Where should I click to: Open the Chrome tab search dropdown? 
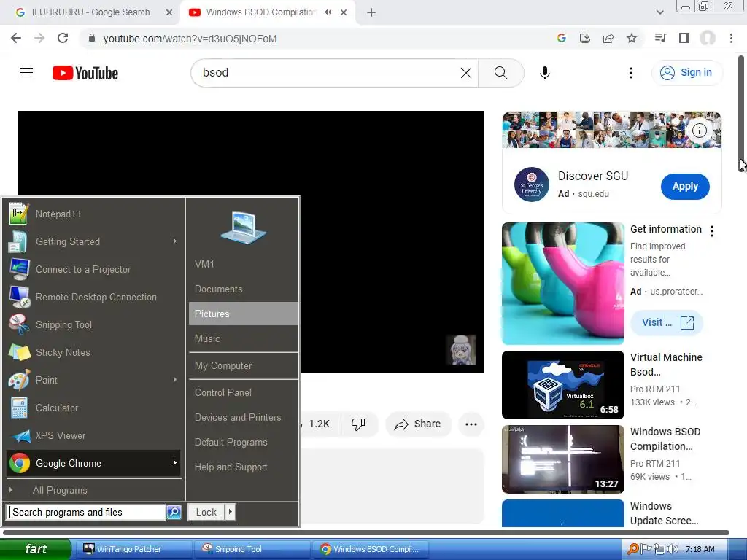[x=659, y=12]
